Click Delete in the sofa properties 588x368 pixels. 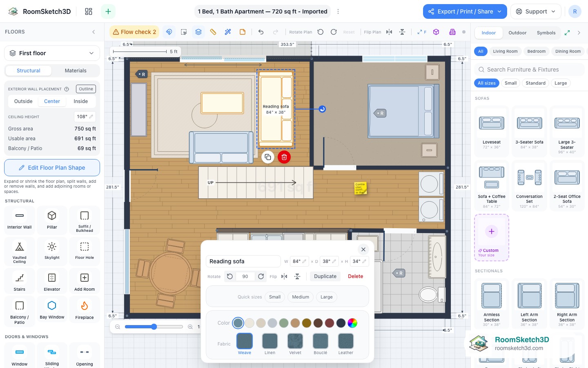click(x=355, y=276)
